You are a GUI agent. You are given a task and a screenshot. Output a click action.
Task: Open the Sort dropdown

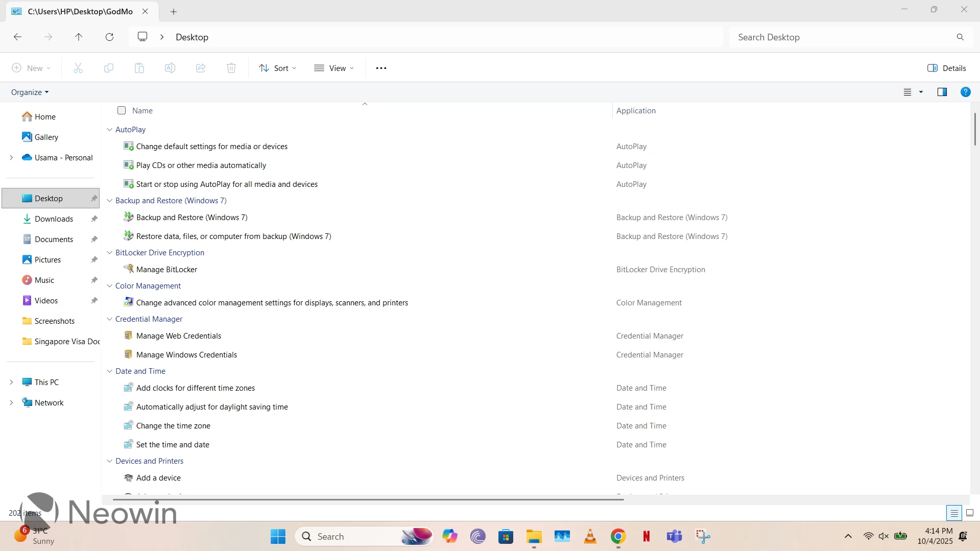pos(277,68)
